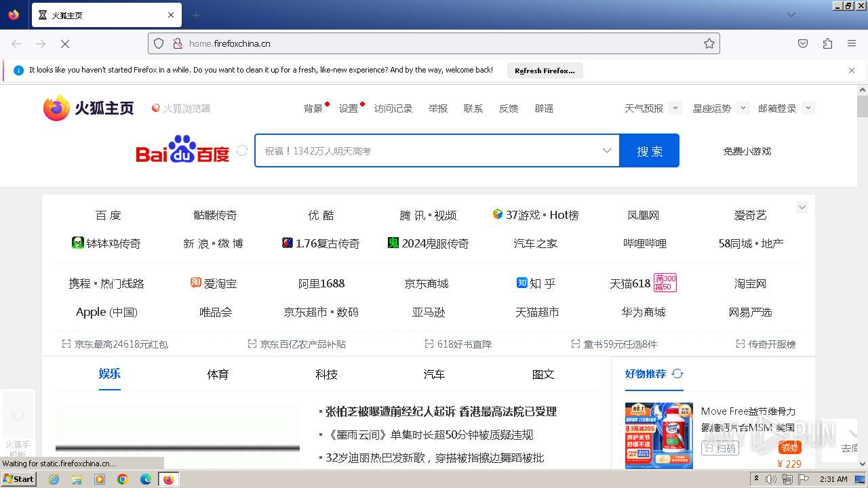The height and width of the screenshot is (488, 868).
Task: Open 天猫618 promotion link
Action: coord(643,283)
